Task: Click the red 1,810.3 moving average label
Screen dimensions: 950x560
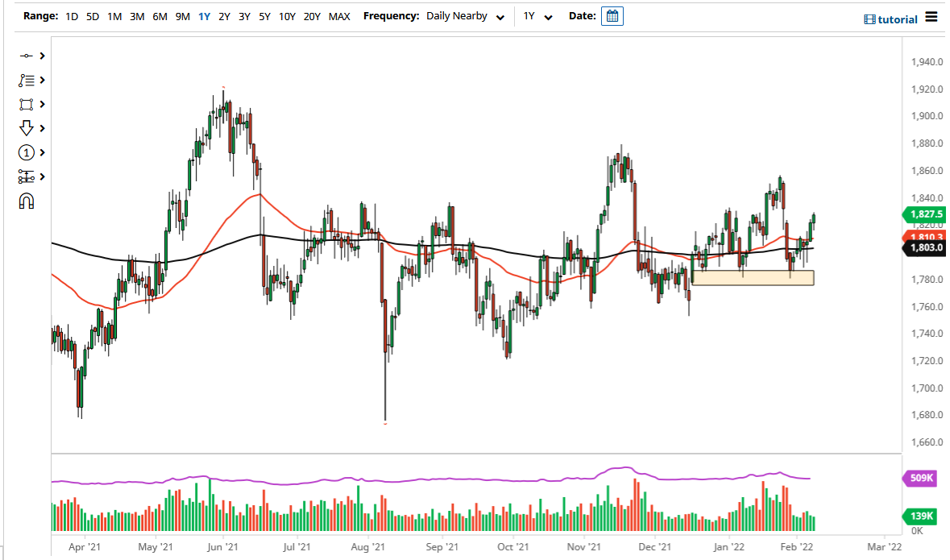Action: (x=924, y=236)
